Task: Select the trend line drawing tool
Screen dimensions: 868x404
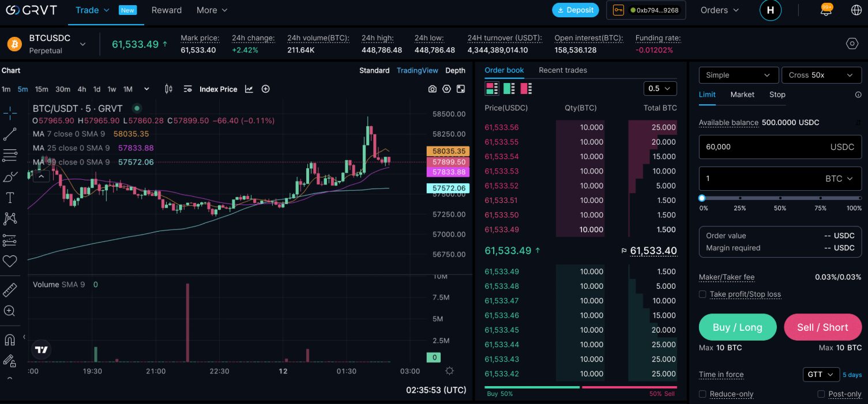Action: 10,134
